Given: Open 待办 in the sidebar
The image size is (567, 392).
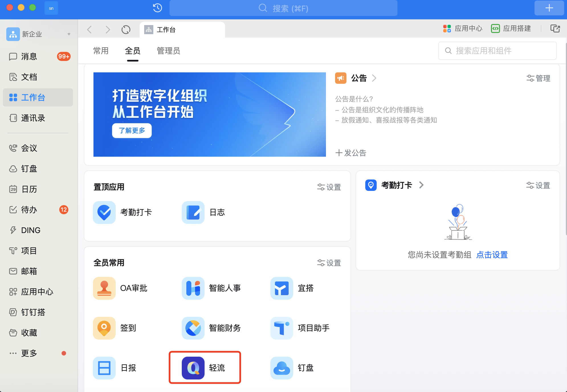Looking at the screenshot, I should [38, 210].
